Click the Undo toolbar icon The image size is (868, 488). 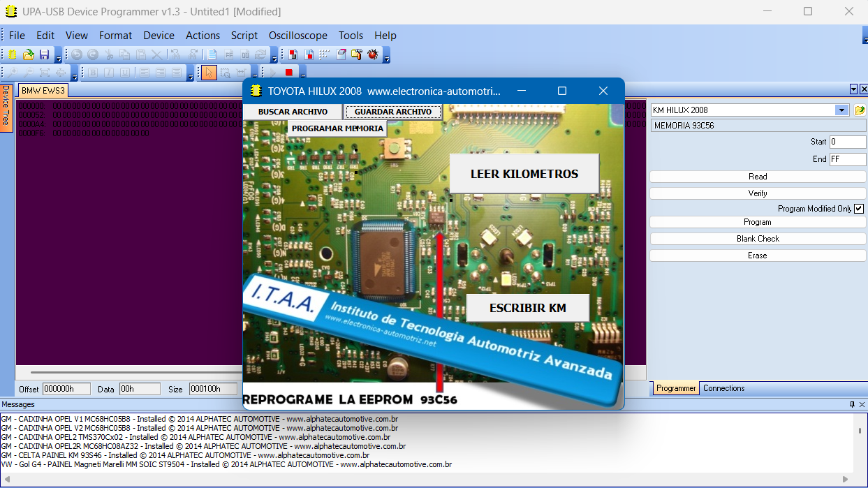point(76,54)
